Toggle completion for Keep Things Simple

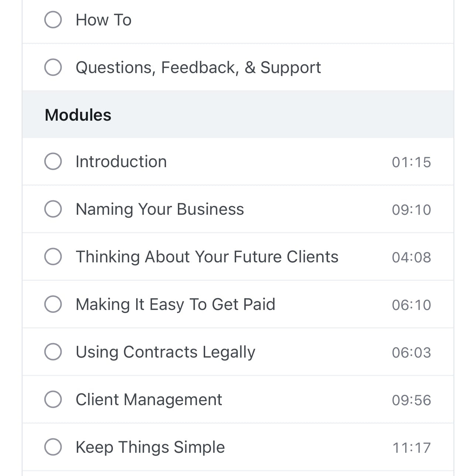pyautogui.click(x=53, y=447)
